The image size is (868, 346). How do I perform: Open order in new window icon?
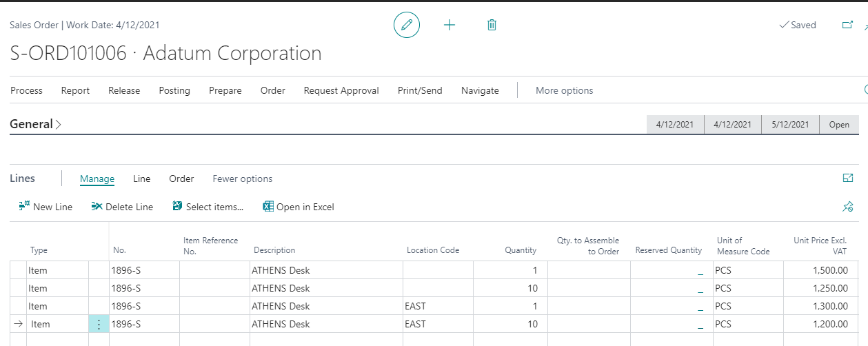[847, 25]
